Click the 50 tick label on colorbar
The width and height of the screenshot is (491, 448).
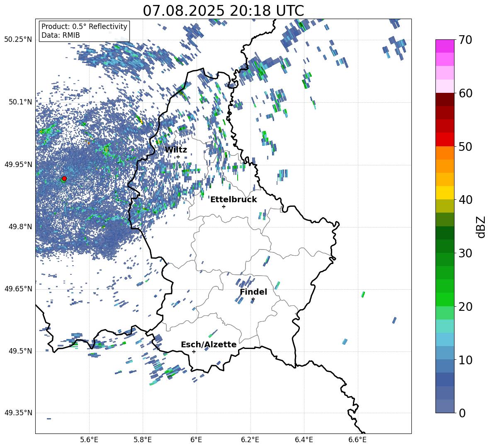[x=465, y=147]
